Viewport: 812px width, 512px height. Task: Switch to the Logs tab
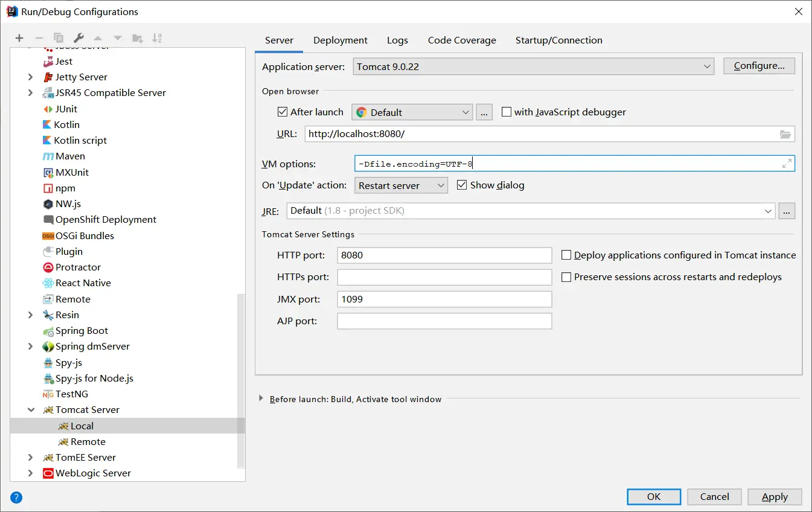coord(397,40)
